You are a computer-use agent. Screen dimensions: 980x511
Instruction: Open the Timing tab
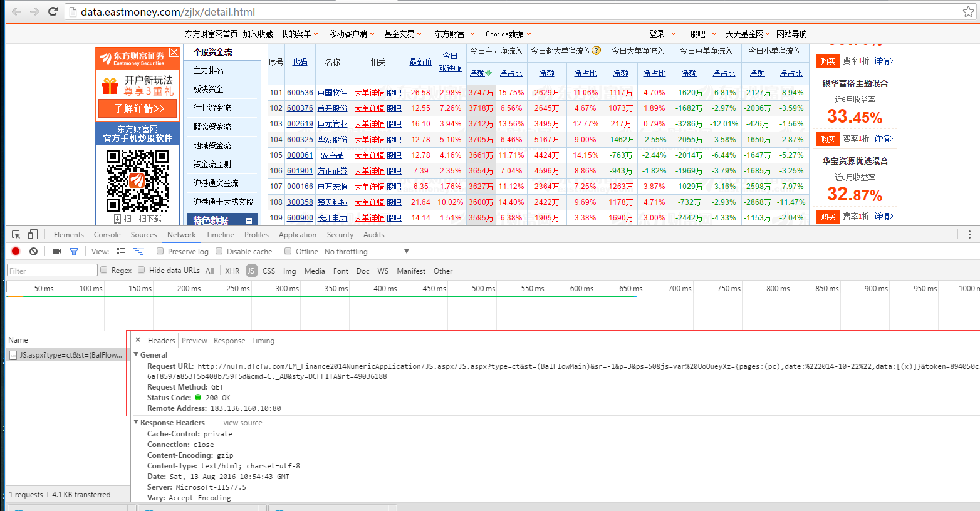click(x=263, y=341)
